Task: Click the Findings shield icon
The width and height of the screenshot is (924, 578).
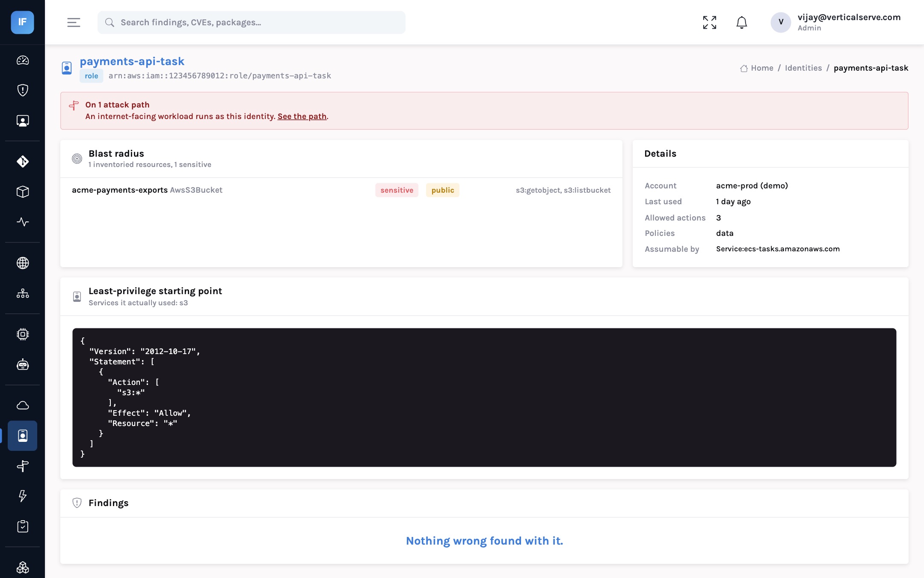Action: (x=77, y=503)
